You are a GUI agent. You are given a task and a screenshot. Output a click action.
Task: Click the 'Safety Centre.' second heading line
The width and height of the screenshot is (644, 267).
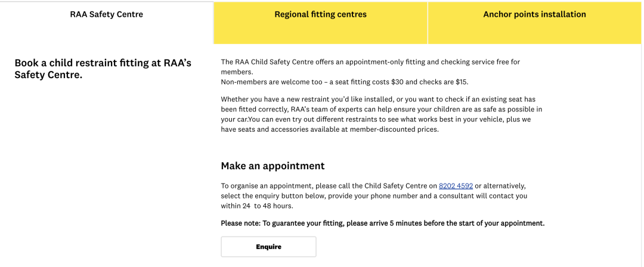48,76
